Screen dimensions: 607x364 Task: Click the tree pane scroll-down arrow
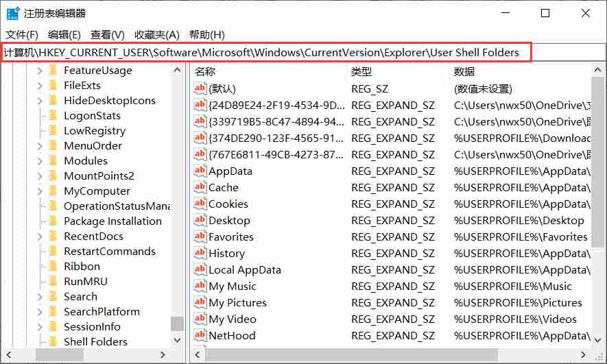[178, 341]
